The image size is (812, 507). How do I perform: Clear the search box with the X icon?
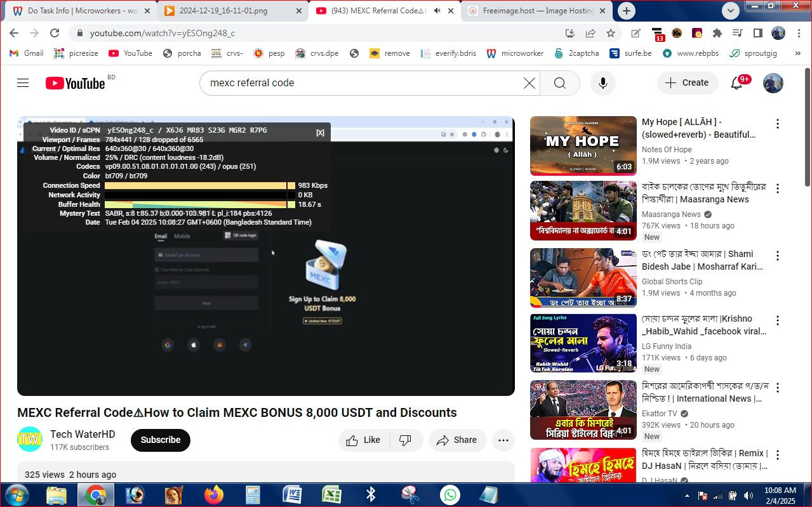(529, 83)
